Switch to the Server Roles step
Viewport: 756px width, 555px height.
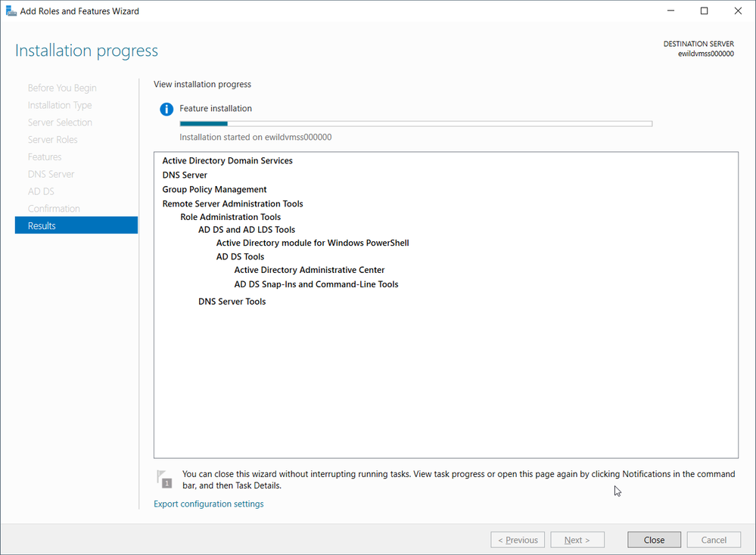pyautogui.click(x=52, y=140)
